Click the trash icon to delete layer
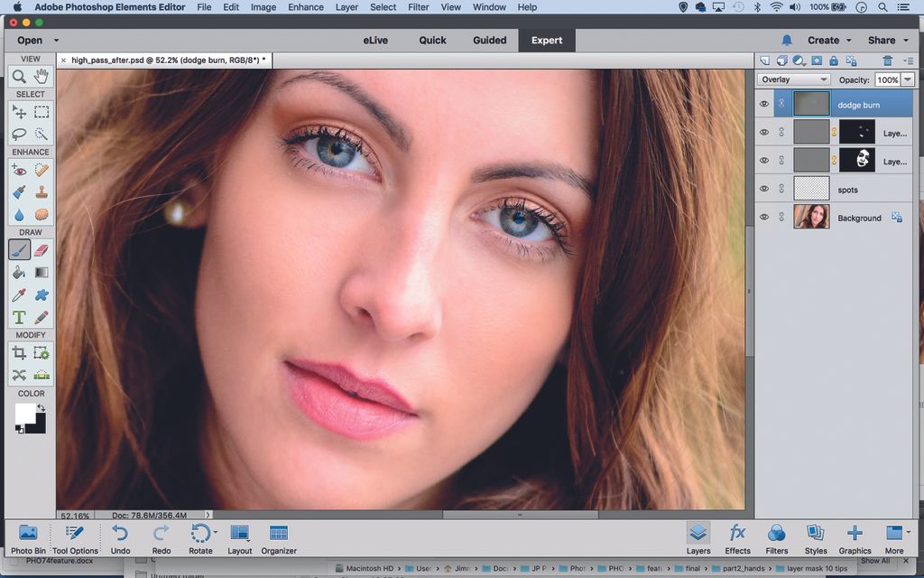Image resolution: width=924 pixels, height=578 pixels. [x=888, y=61]
